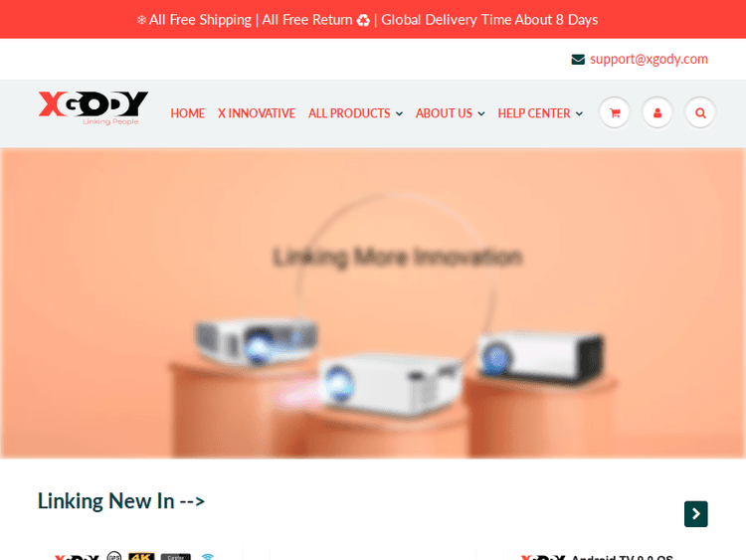Click the projector hero banner image

pos(373,303)
